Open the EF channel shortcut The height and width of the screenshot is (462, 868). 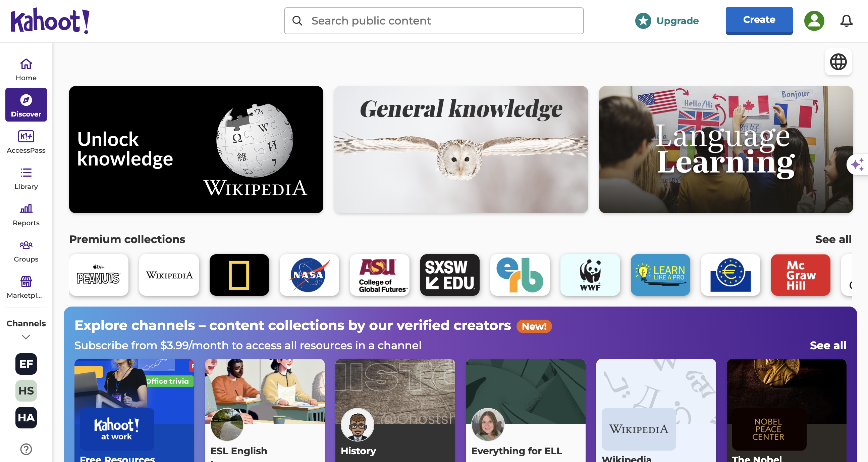point(26,364)
